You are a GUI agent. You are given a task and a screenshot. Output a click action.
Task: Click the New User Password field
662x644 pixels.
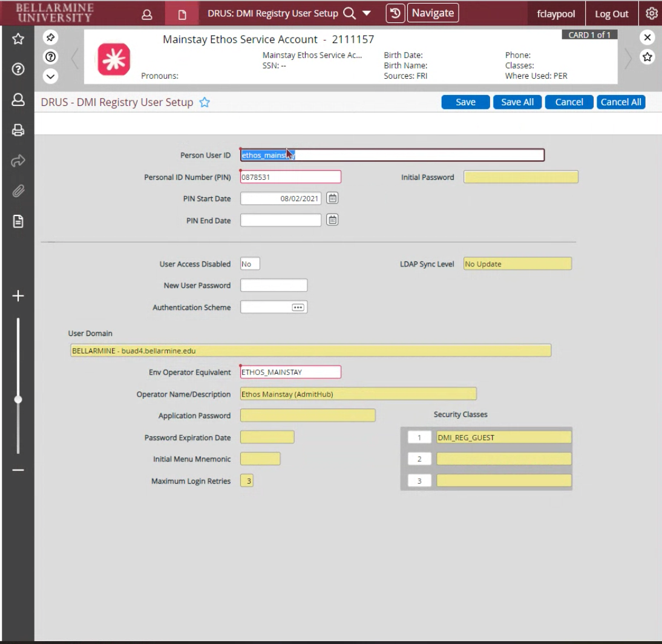pyautogui.click(x=274, y=286)
